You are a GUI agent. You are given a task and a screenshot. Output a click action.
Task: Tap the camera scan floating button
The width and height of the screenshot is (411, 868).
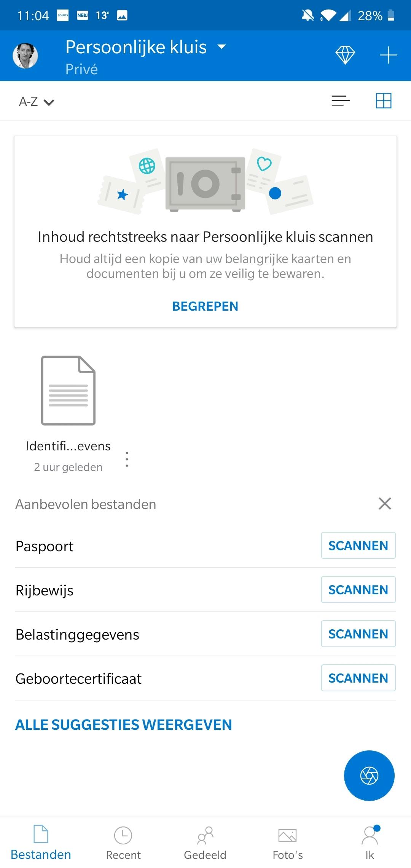tap(369, 775)
